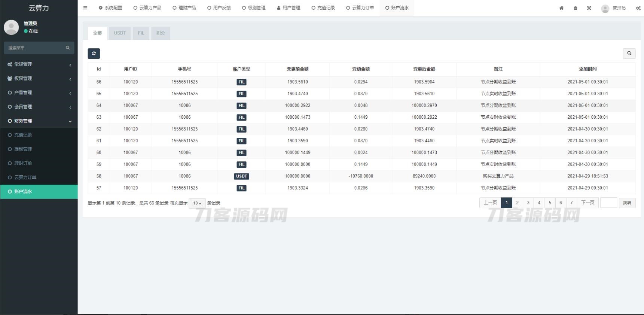The height and width of the screenshot is (315, 644).
Task: Expand the 会员管理 sidebar menu
Action: [39, 107]
